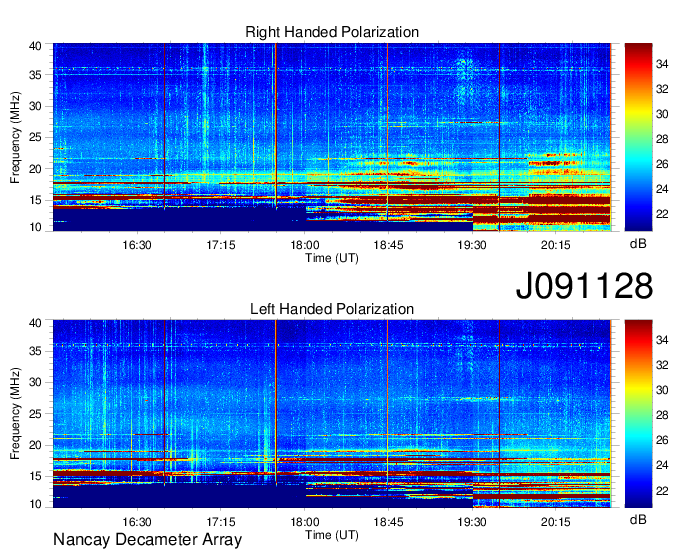Click the "40" frequency tick of the bottom plot
The height and width of the screenshot is (552, 680).
click(x=35, y=323)
